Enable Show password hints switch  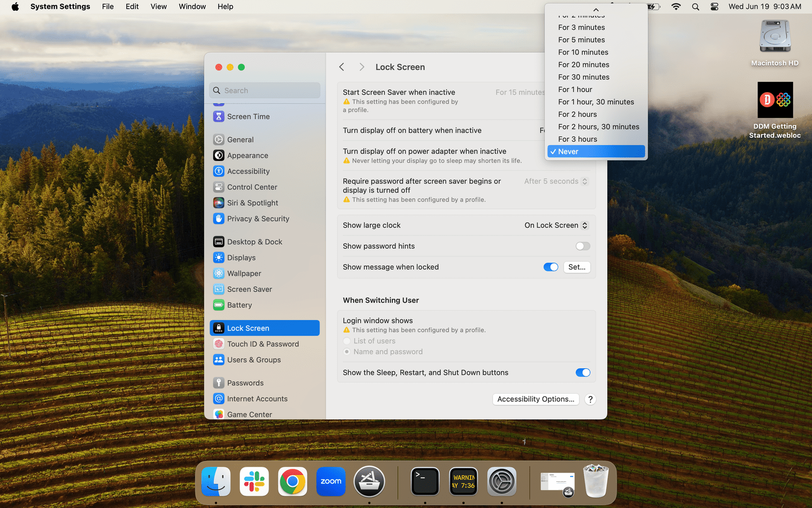[x=582, y=246]
